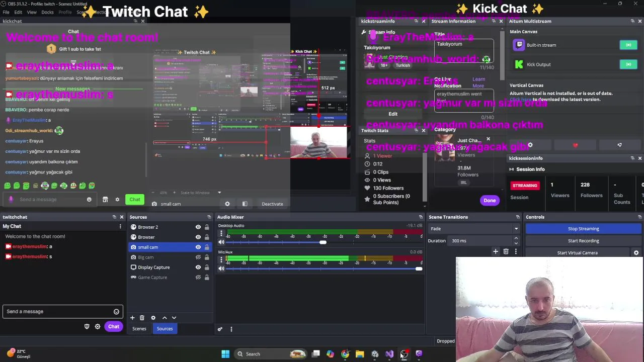Move the selected source up
This screenshot has height=362, width=644.
(x=164, y=318)
